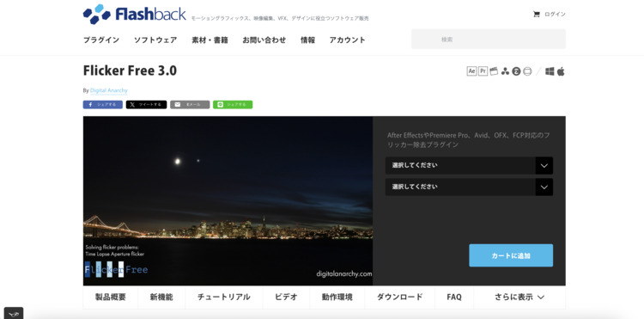Switch to the チュートリアル tab

pyautogui.click(x=224, y=298)
